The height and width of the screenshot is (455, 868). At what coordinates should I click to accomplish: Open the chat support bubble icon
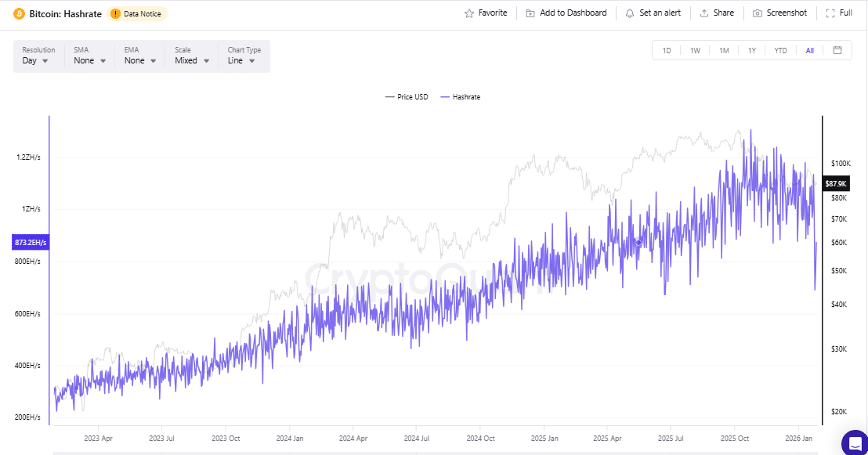pyautogui.click(x=854, y=443)
